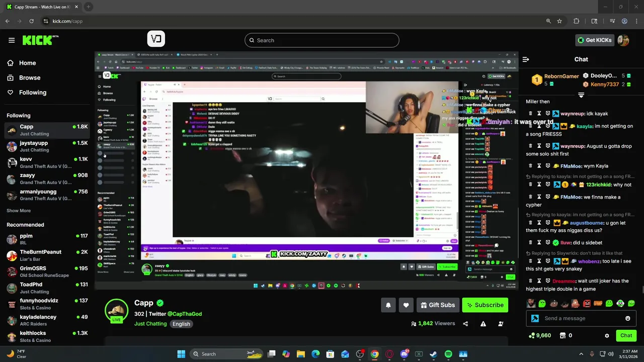
Task: Bookmark this page with star icon
Action: coord(559,21)
